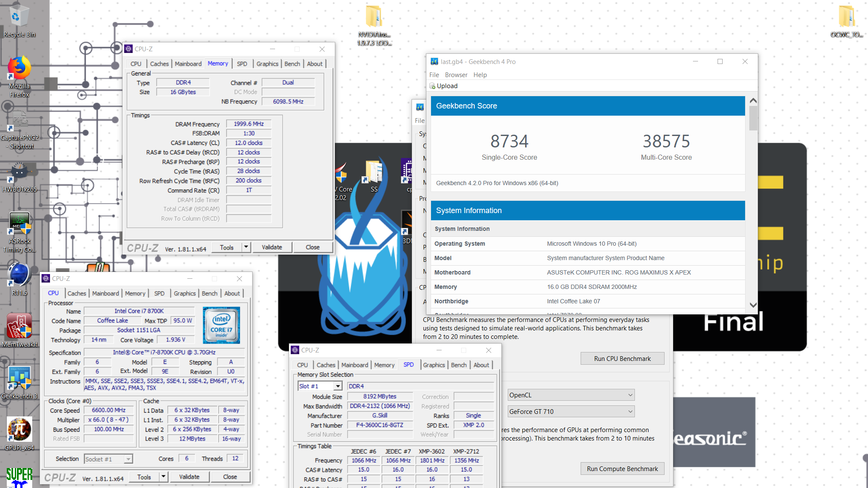The height and width of the screenshot is (488, 868).
Task: Open the GeForce GT 710 device dropdown
Action: pyautogui.click(x=571, y=412)
